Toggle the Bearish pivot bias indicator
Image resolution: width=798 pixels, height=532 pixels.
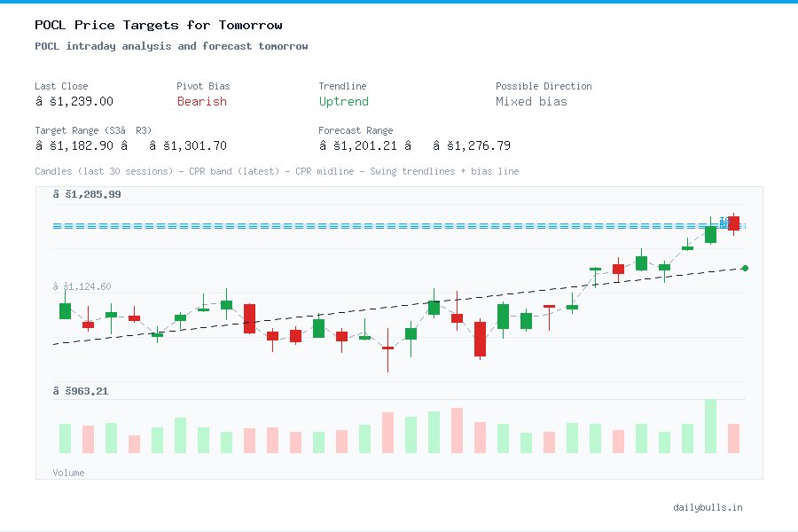tap(202, 102)
